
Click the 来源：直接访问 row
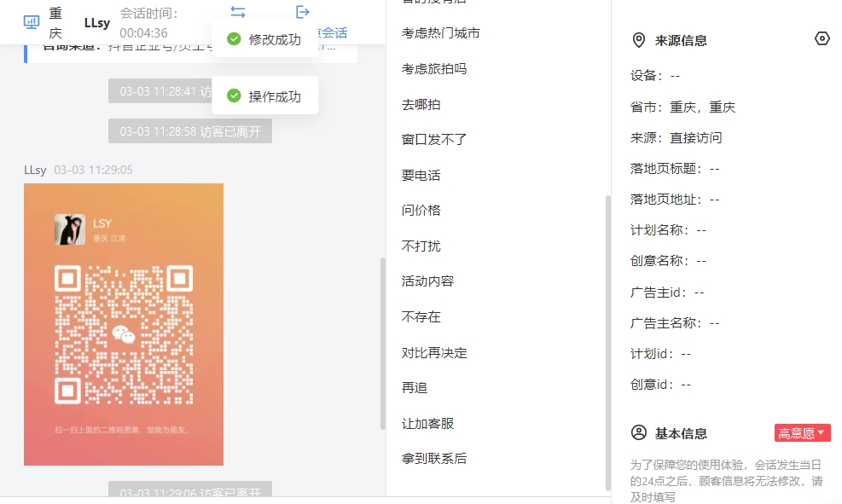tap(676, 138)
